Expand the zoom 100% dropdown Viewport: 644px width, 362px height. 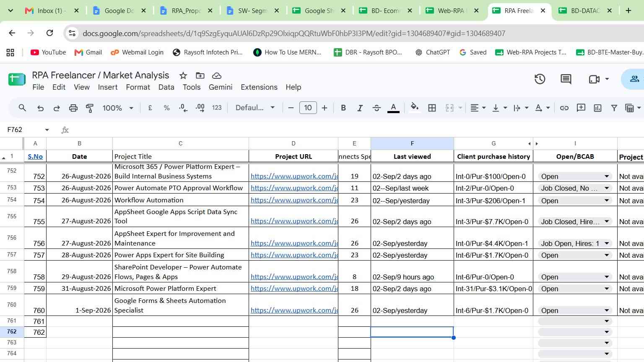click(x=118, y=108)
